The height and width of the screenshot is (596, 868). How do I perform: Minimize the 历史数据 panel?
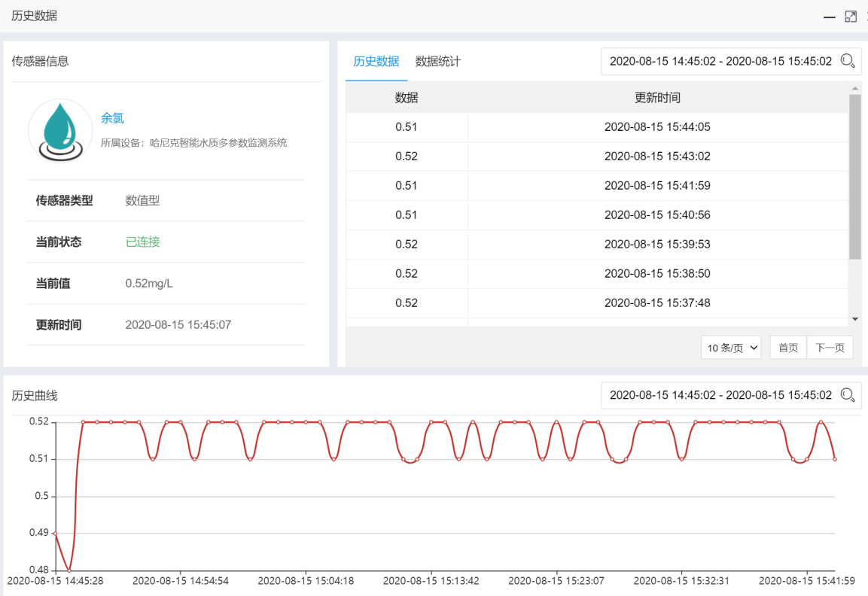coord(829,17)
